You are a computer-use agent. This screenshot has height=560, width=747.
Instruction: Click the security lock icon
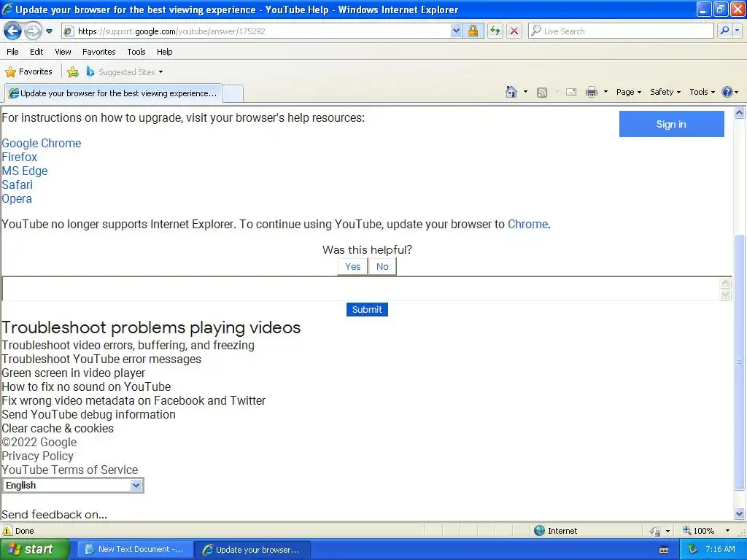[x=473, y=31]
